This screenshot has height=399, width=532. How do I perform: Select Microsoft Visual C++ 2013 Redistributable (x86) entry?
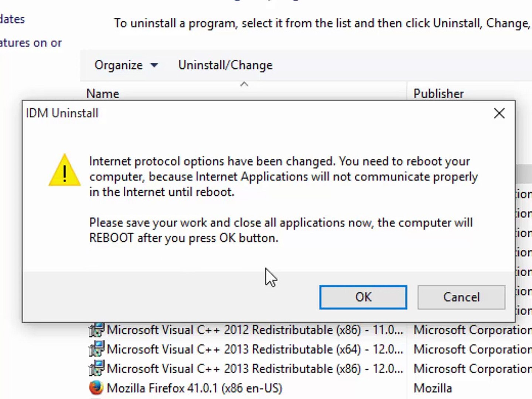(254, 369)
